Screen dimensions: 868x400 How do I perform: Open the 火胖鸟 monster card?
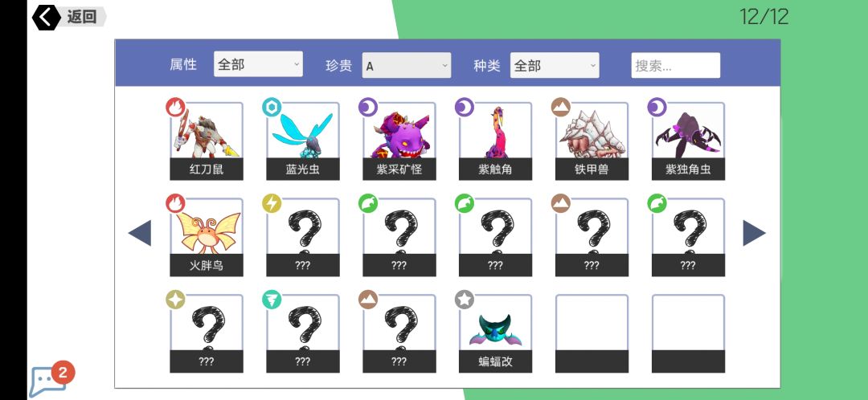[207, 237]
